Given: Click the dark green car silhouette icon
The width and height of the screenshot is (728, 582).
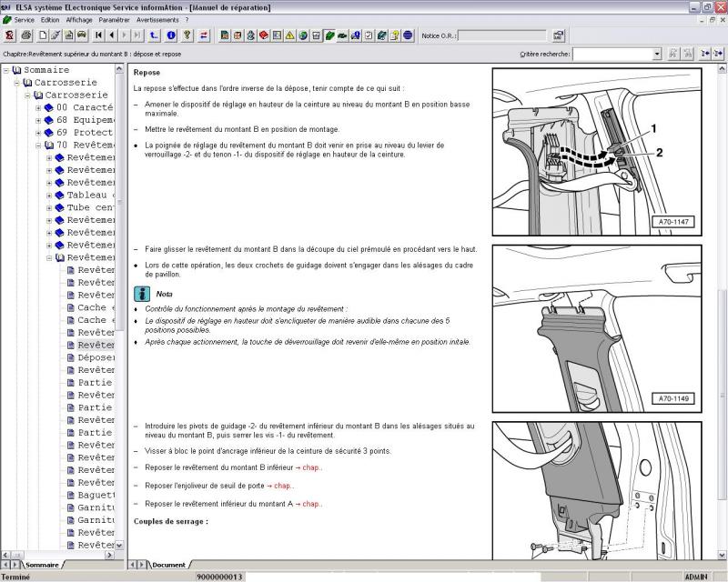Looking at the screenshot, I should pyautogui.click(x=342, y=35).
